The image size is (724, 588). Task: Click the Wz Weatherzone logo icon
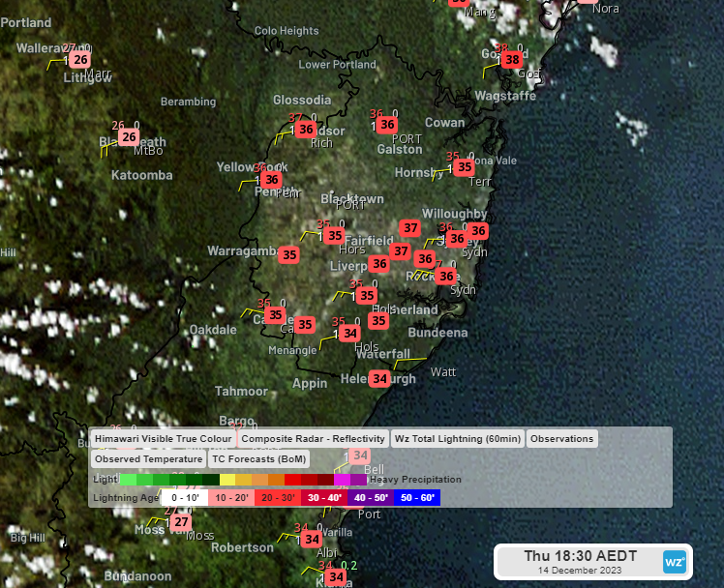pyautogui.click(x=675, y=561)
